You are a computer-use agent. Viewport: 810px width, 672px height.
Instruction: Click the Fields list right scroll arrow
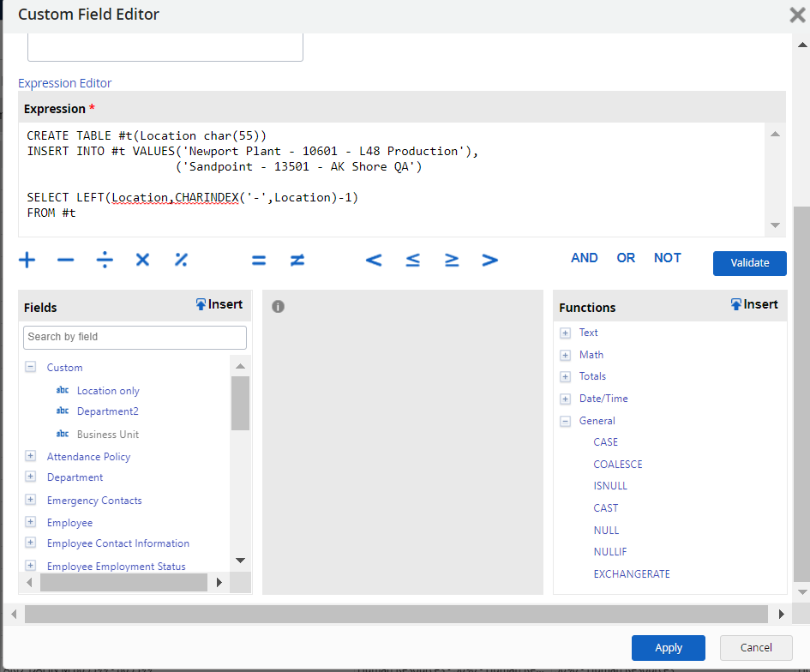(219, 583)
